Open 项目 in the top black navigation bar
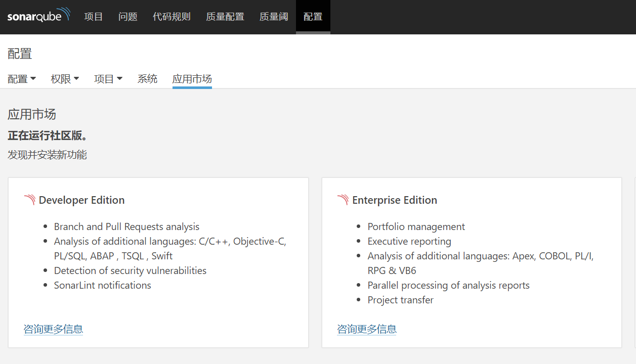 pyautogui.click(x=94, y=17)
